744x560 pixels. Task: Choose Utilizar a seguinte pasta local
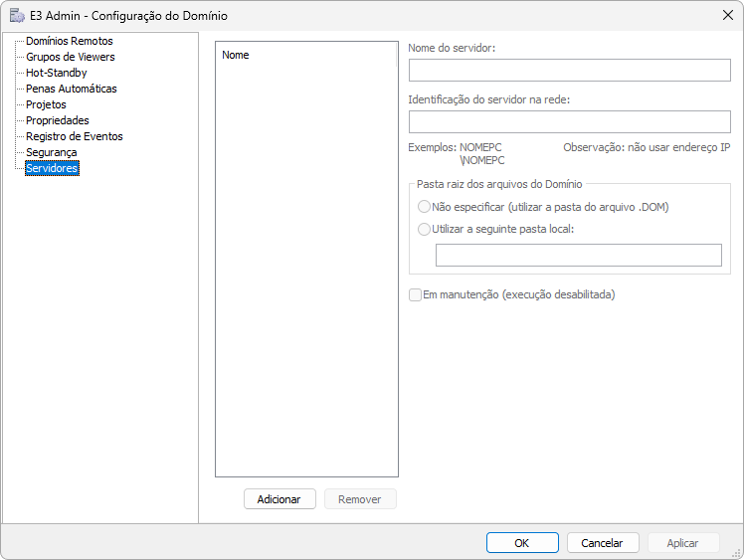(425, 229)
